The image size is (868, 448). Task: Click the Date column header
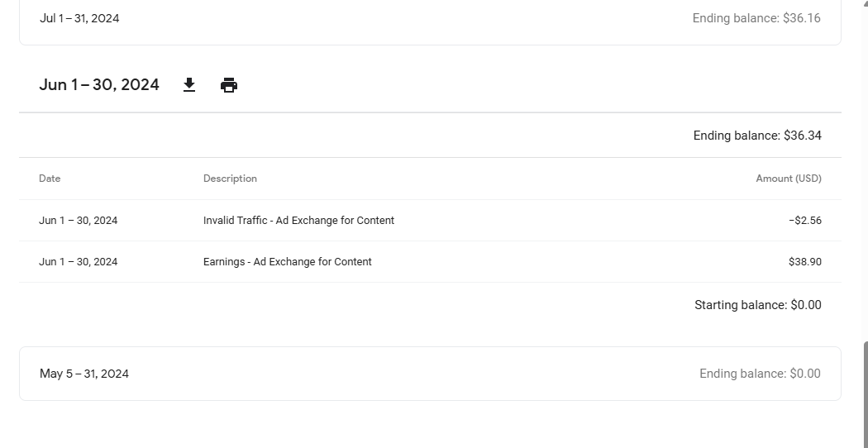(x=50, y=179)
